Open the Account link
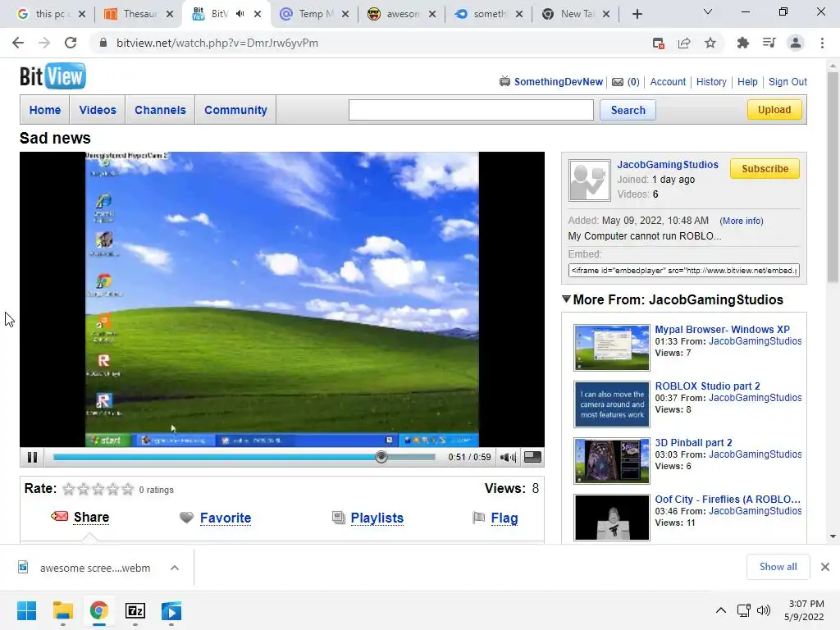This screenshot has height=630, width=840. (x=668, y=82)
